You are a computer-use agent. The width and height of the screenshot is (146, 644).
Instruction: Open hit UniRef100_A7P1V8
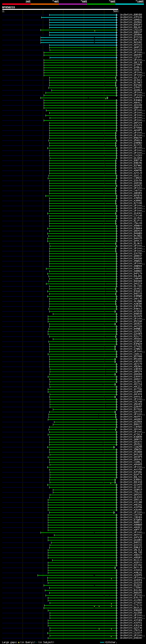(131, 17)
